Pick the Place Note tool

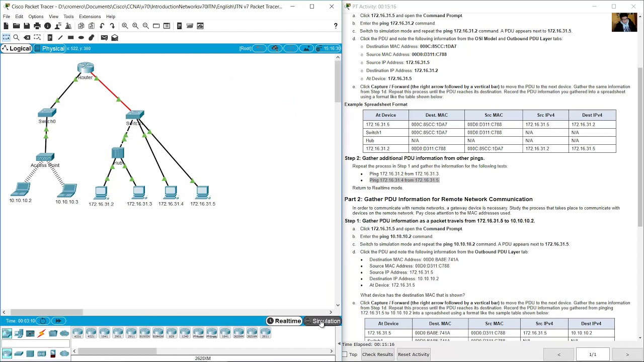point(50,37)
